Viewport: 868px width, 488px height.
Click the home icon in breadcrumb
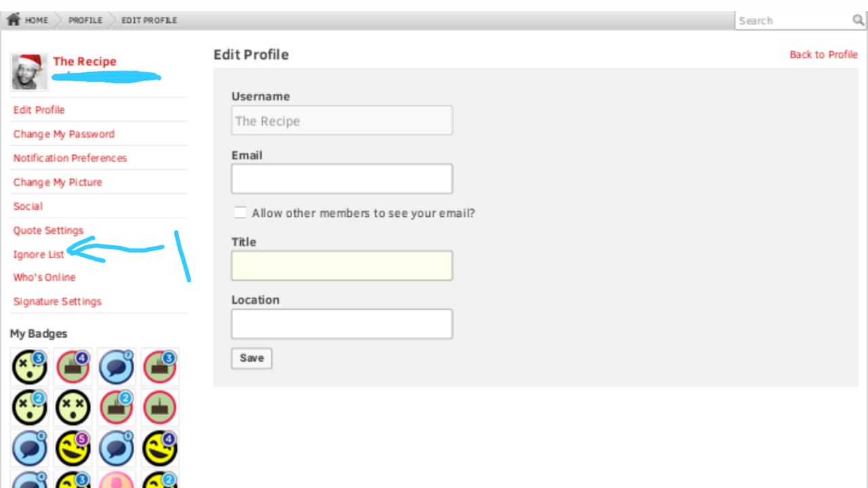13,20
